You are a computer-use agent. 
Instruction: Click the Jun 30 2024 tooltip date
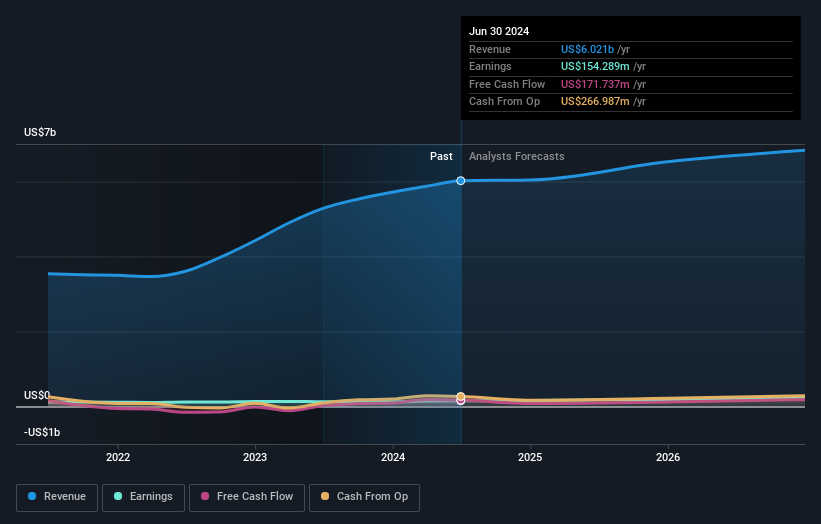[499, 31]
